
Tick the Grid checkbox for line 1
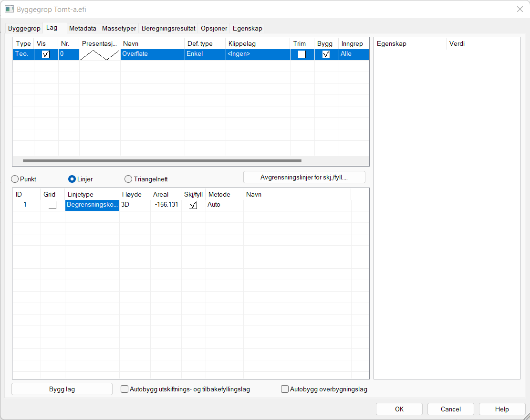click(52, 205)
